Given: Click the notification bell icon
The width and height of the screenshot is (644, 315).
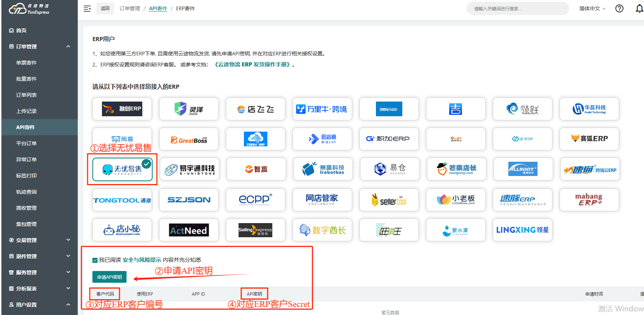Looking at the screenshot, I should [639, 8].
